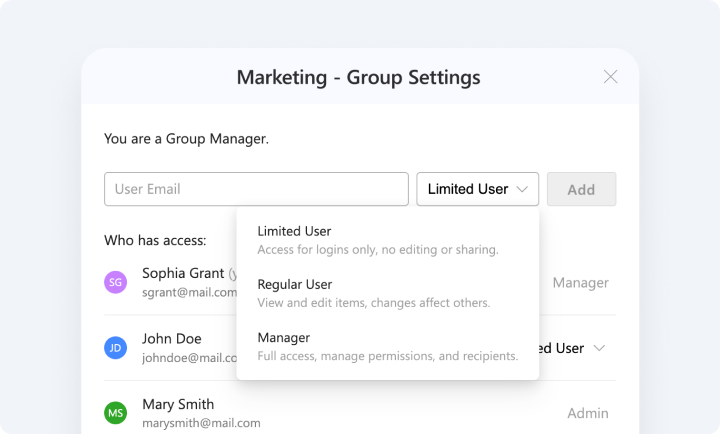Image resolution: width=720 pixels, height=435 pixels.
Task: Open the Limited User role dropdown
Action: (x=478, y=189)
